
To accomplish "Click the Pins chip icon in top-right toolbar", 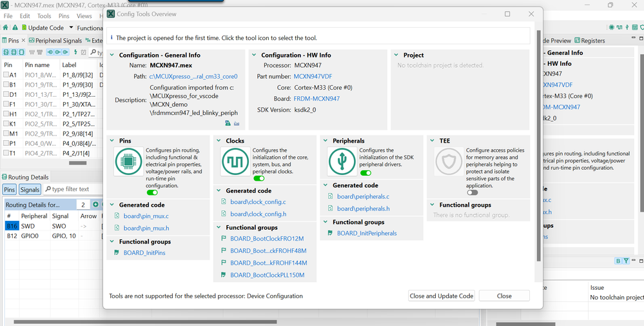I will tap(612, 28).
